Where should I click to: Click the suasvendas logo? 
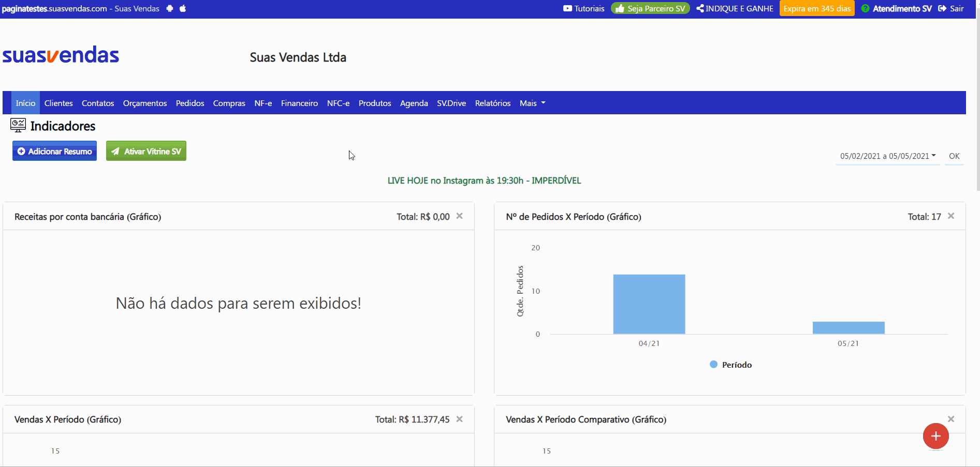pyautogui.click(x=61, y=54)
